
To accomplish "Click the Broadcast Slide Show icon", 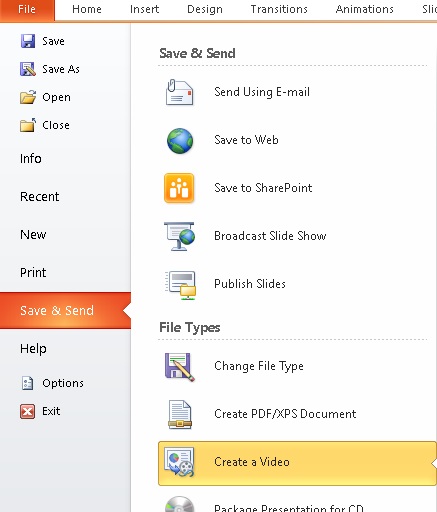I will 179,236.
